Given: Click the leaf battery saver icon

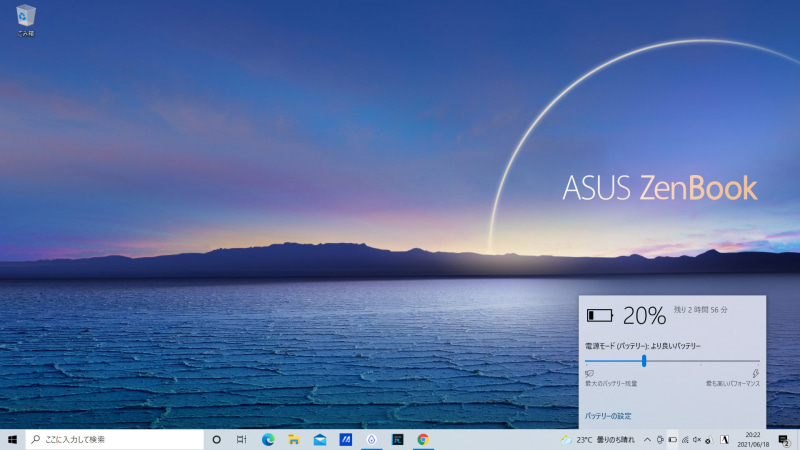Looking at the screenshot, I should (589, 373).
